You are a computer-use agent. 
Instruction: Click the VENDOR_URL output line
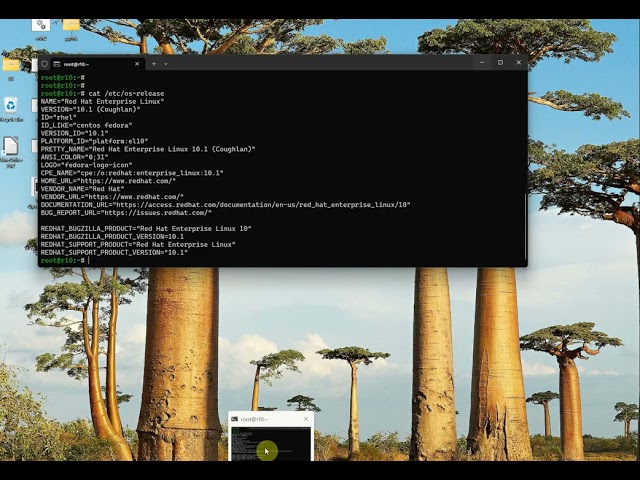click(112, 197)
